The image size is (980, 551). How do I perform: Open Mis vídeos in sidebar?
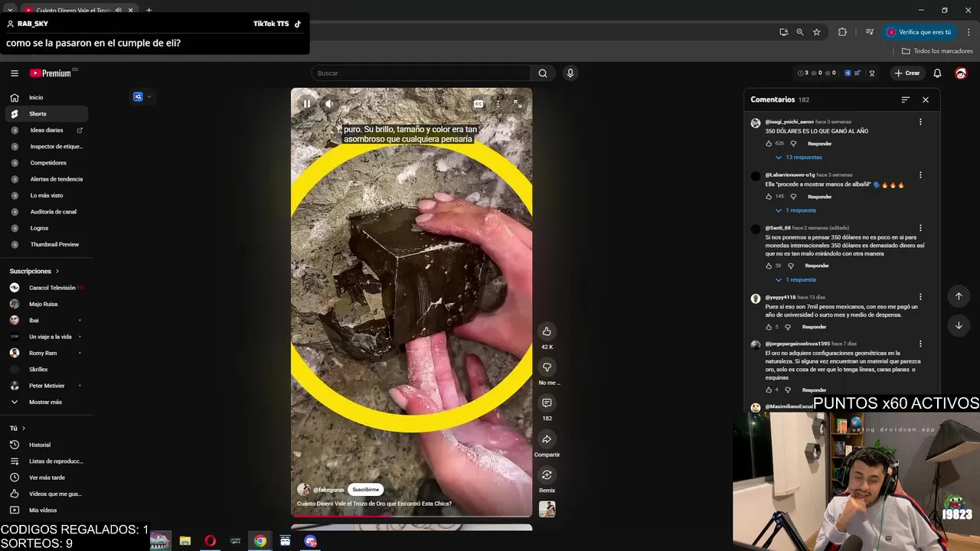46,510
